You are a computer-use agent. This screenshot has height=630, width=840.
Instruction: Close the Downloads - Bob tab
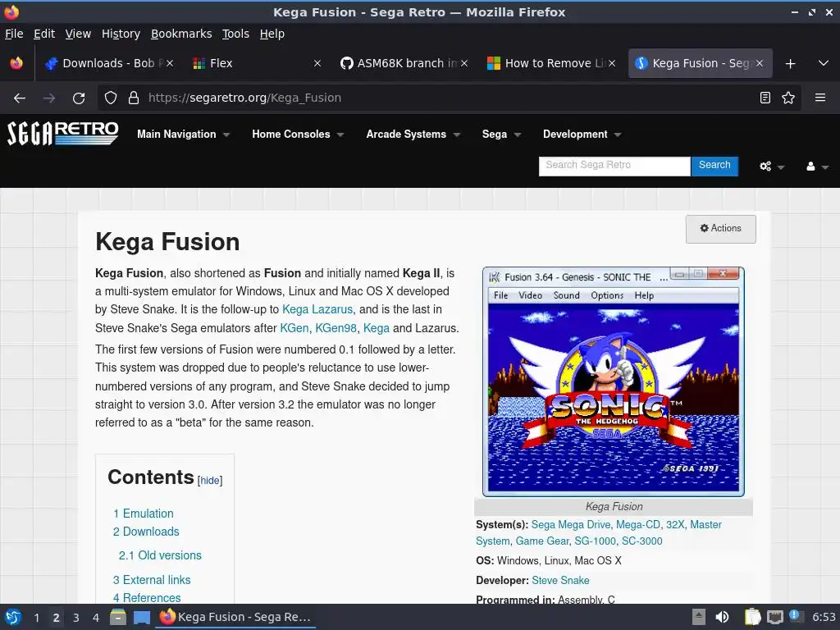click(169, 63)
